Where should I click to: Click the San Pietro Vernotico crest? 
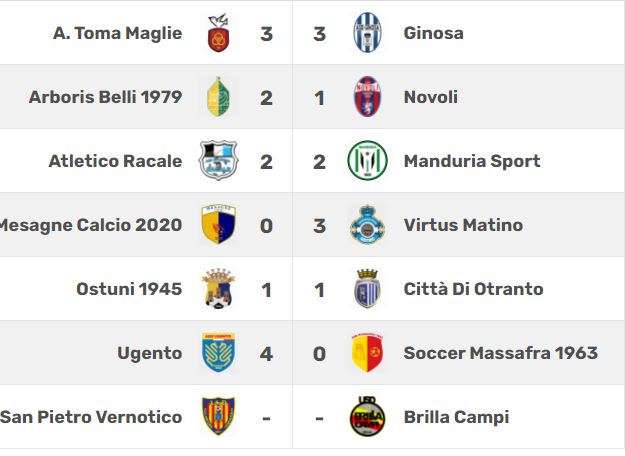[218, 417]
